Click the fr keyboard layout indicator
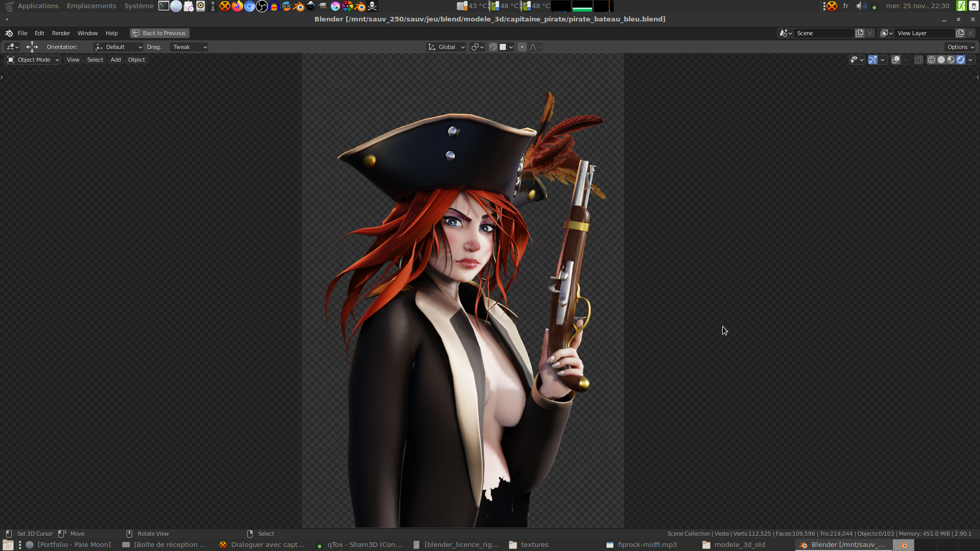Image resolution: width=980 pixels, height=551 pixels. point(846,6)
